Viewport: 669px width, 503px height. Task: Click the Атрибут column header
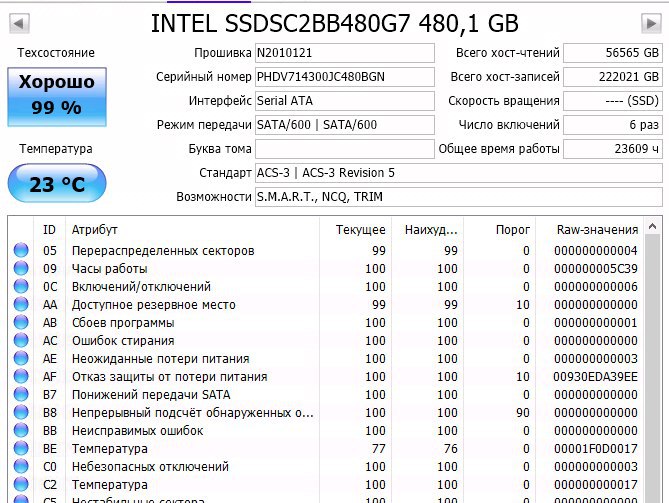click(192, 230)
